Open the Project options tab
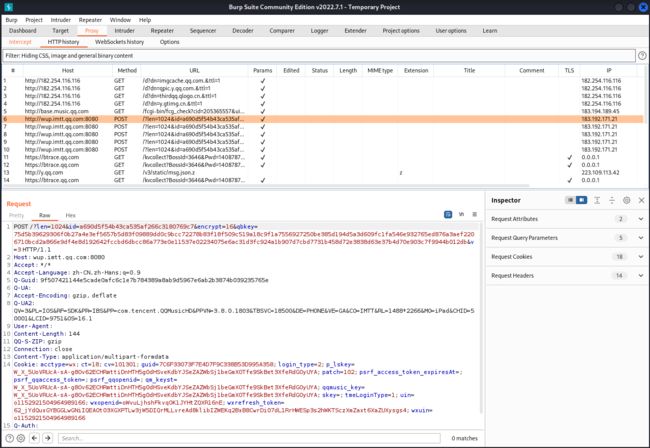 pos(401,31)
